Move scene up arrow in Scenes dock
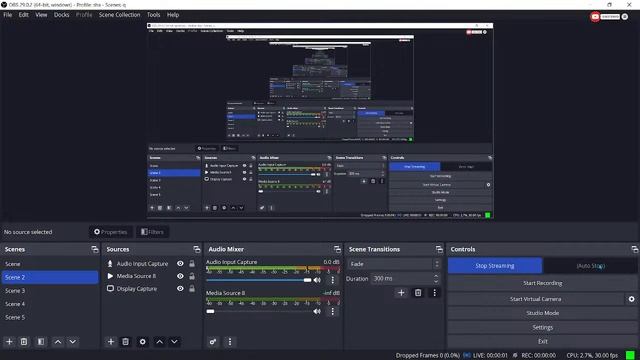 (58, 342)
